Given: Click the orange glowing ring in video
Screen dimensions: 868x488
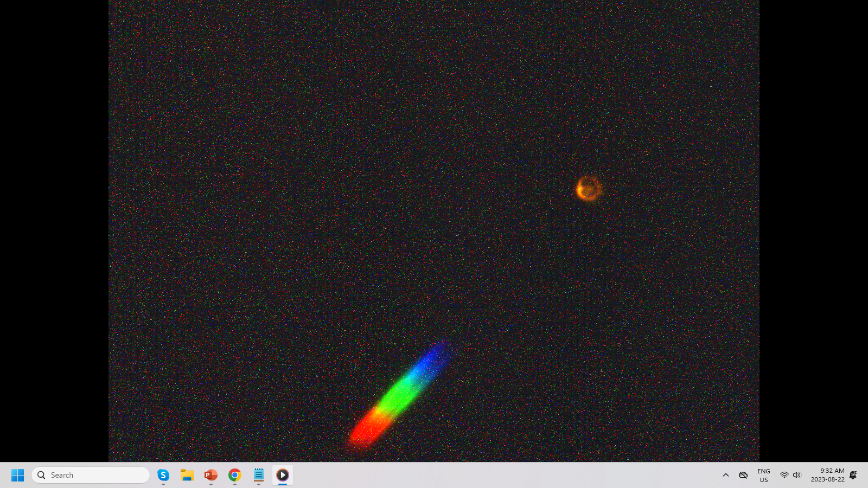Looking at the screenshot, I should (x=589, y=189).
